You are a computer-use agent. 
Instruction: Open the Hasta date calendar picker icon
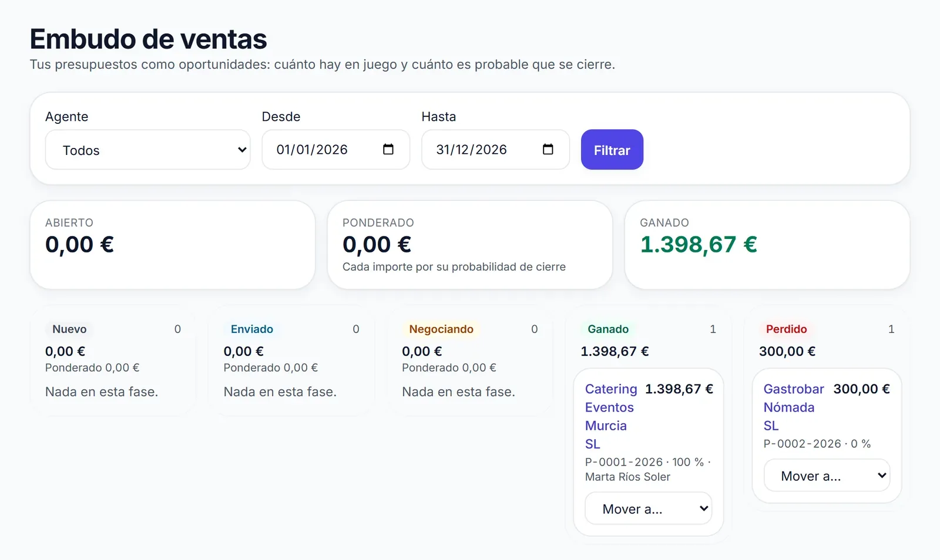548,149
